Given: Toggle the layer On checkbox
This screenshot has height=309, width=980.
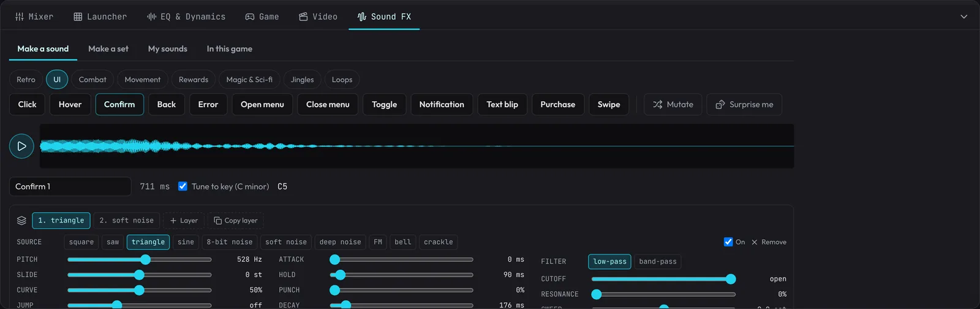Looking at the screenshot, I should click(728, 242).
